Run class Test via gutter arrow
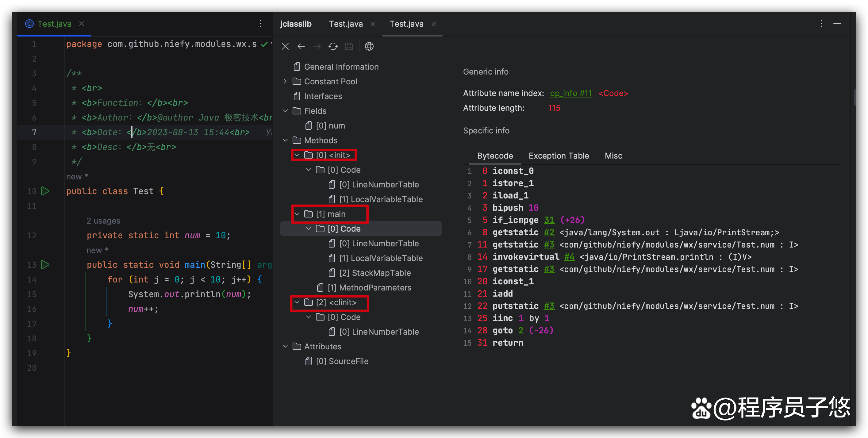The width and height of the screenshot is (868, 438). (45, 191)
